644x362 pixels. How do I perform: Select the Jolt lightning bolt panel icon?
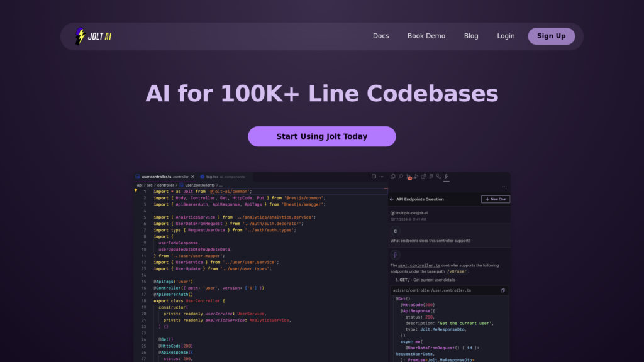click(x=447, y=177)
